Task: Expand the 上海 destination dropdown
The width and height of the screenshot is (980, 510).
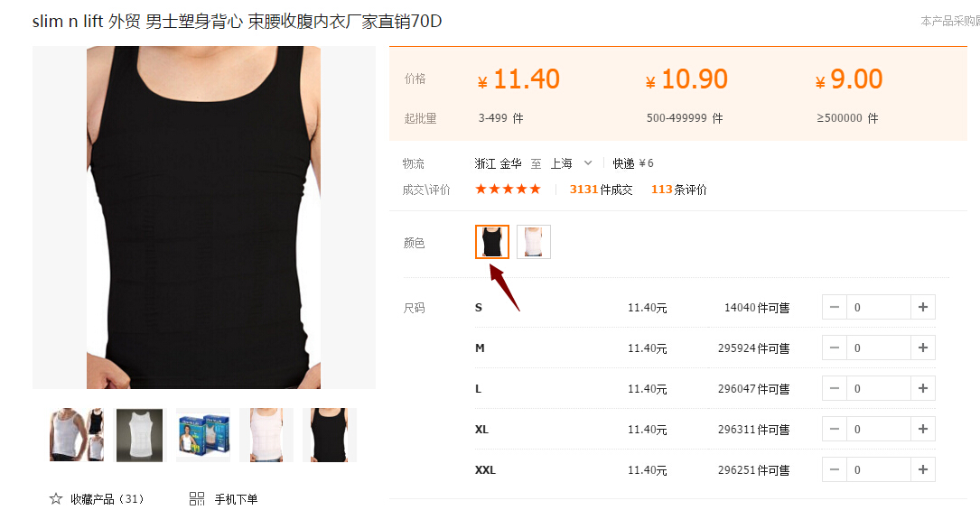Action: point(587,162)
